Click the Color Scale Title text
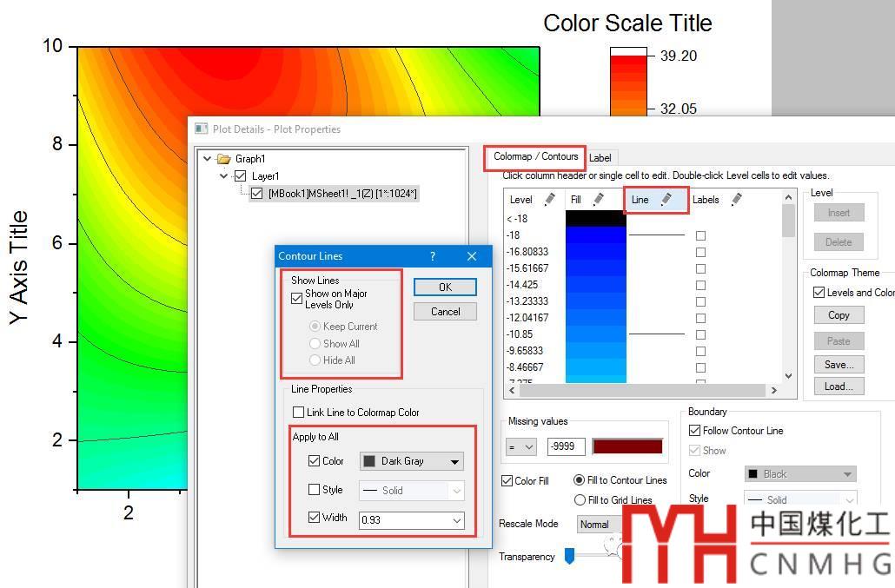Image resolution: width=895 pixels, height=588 pixels. [x=627, y=23]
